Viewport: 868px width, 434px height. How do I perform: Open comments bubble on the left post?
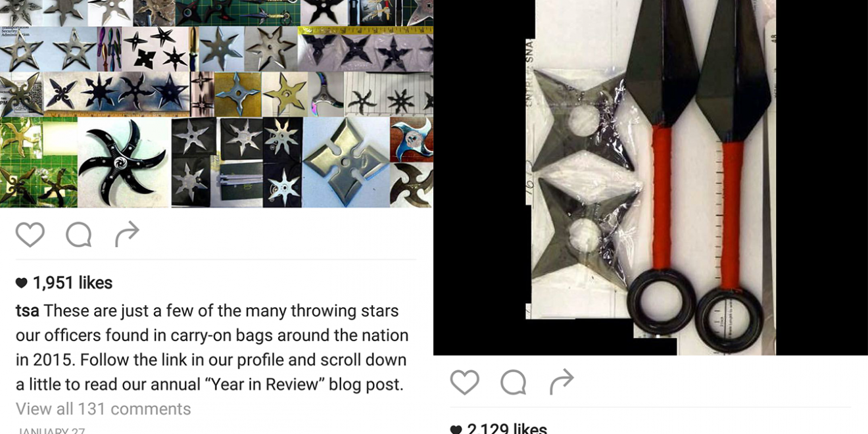79,235
